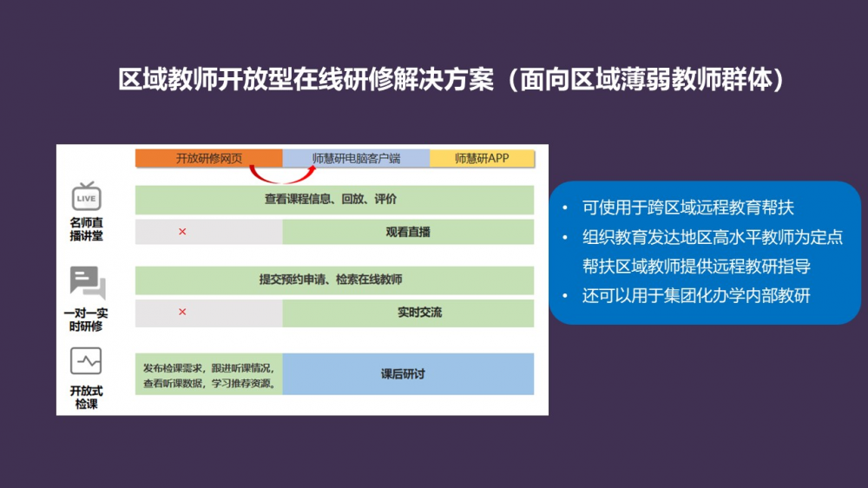Click the 发布检课需求 description text
Viewport: 868px width, 488px height.
pyautogui.click(x=208, y=374)
